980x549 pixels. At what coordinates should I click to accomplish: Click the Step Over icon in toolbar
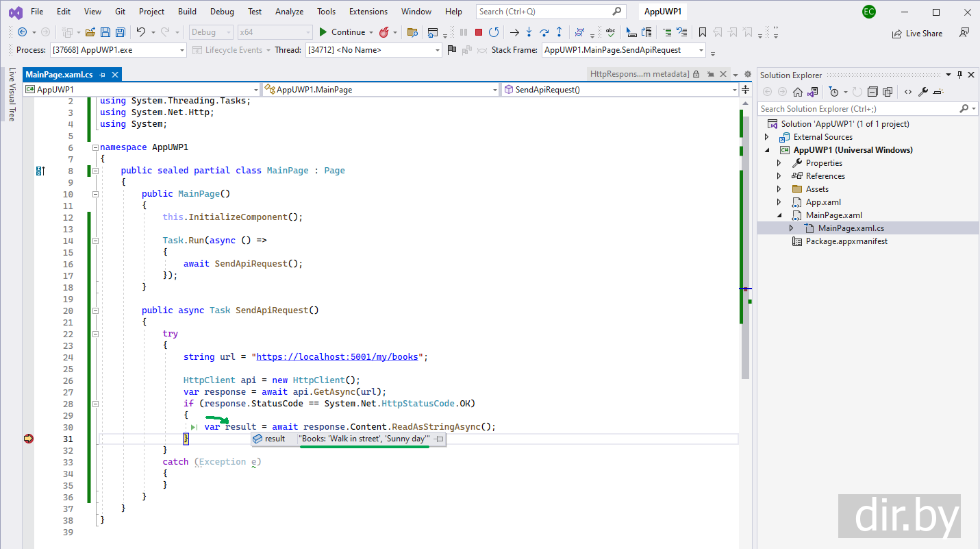pos(544,32)
